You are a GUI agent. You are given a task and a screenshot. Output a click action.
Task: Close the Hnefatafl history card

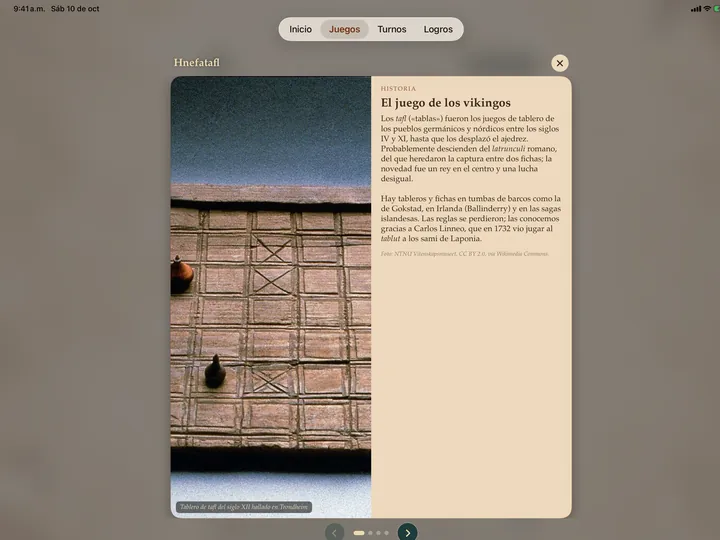560,63
